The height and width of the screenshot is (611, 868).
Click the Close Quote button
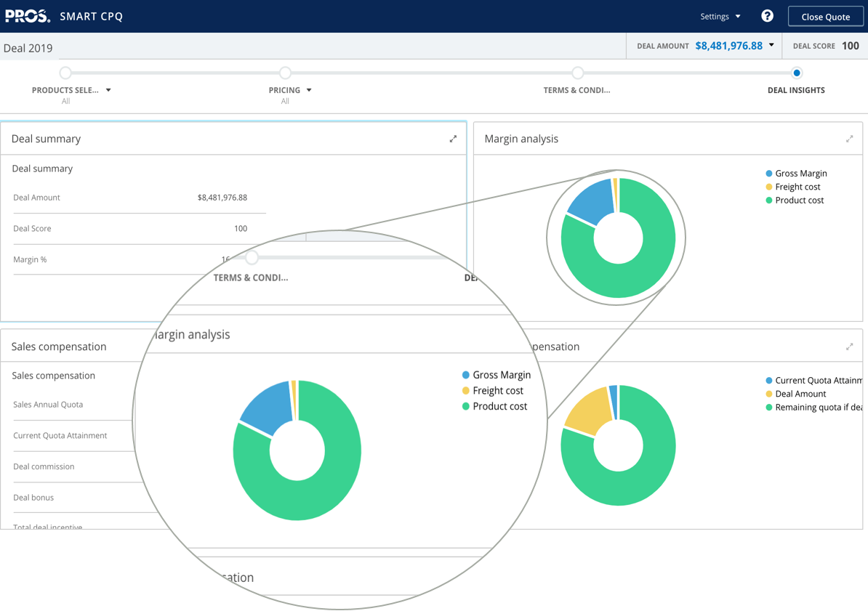[825, 16]
